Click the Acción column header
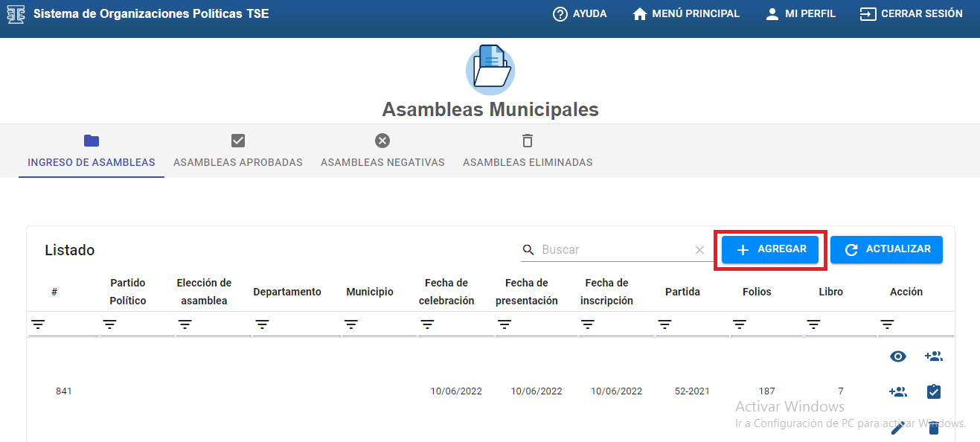The image size is (980, 442). [906, 292]
